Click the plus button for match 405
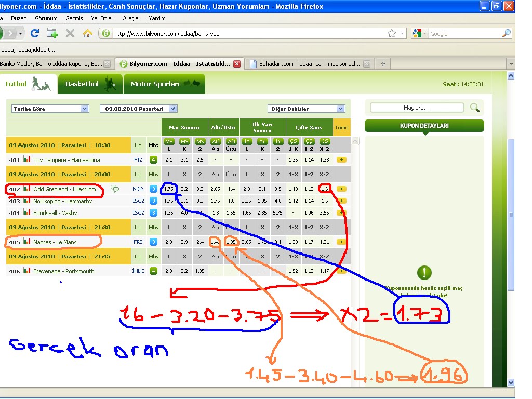The image size is (532, 399). [x=341, y=242]
